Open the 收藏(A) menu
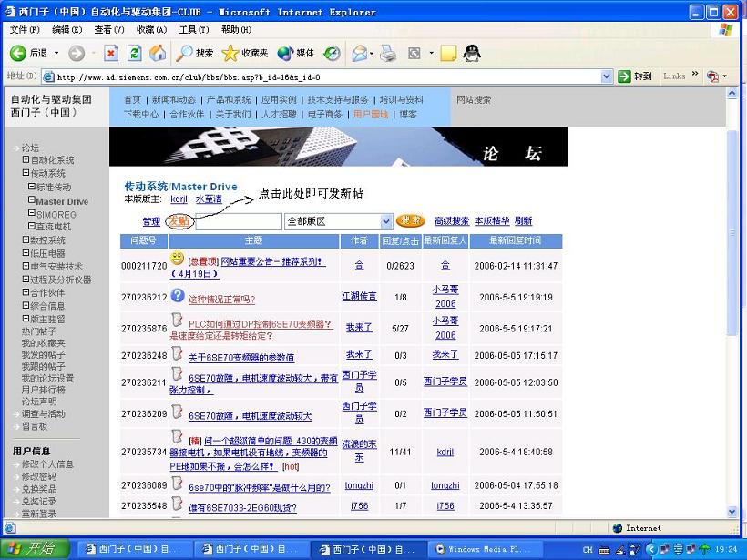 151,29
